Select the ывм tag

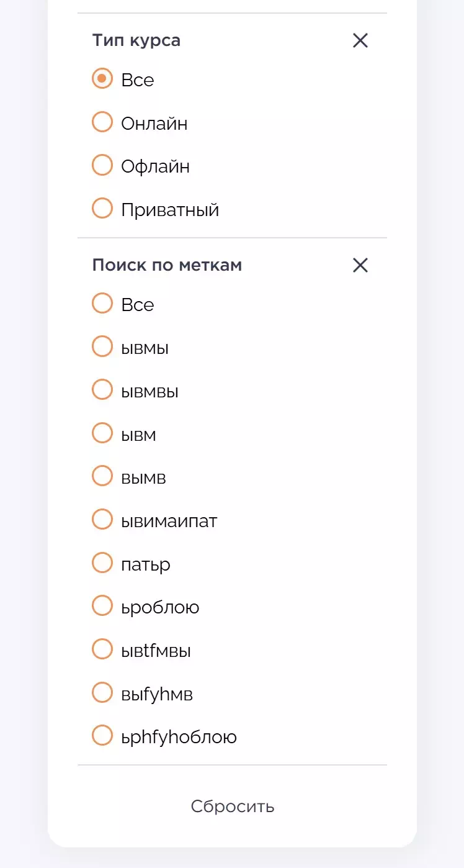[102, 433]
